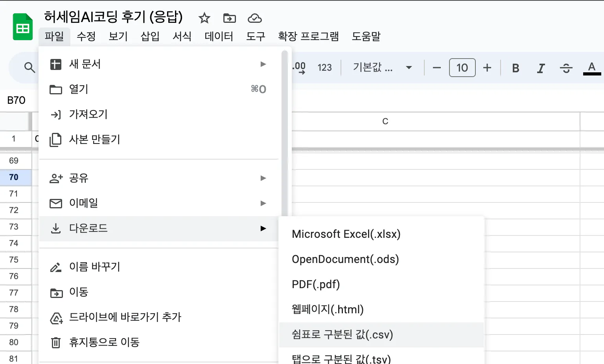Expand the 다운로드 submenu
The height and width of the screenshot is (364, 604).
(x=159, y=228)
